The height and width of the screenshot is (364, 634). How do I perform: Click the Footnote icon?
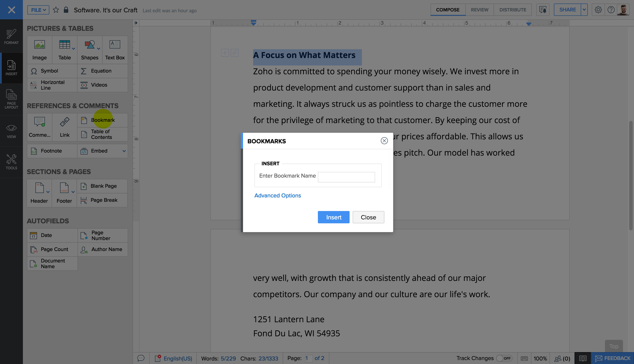tap(34, 151)
